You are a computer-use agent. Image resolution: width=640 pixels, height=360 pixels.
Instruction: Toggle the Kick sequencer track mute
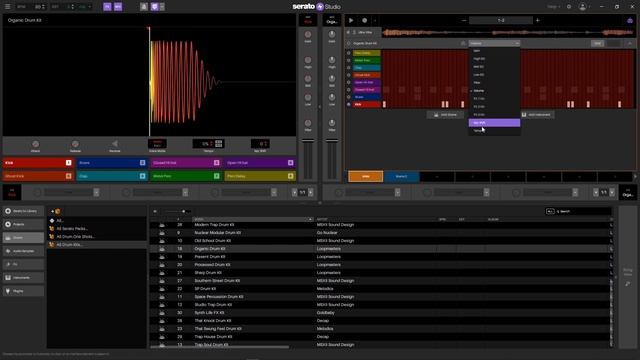[349, 104]
